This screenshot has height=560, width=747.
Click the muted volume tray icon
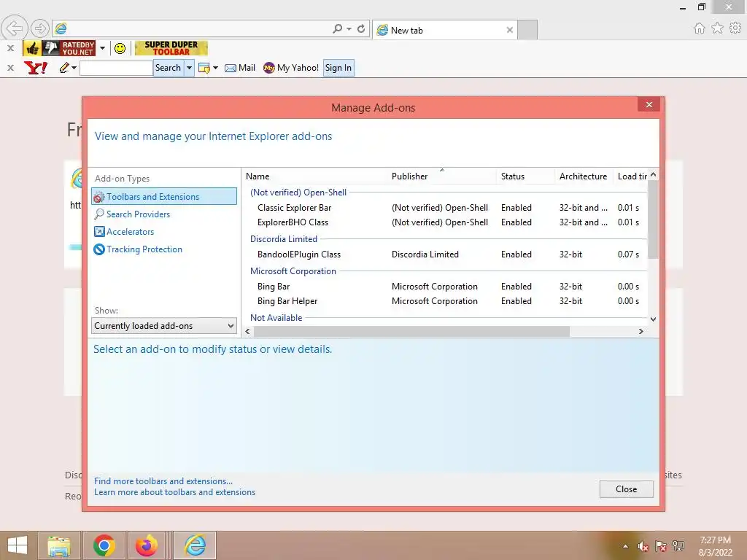click(643, 546)
